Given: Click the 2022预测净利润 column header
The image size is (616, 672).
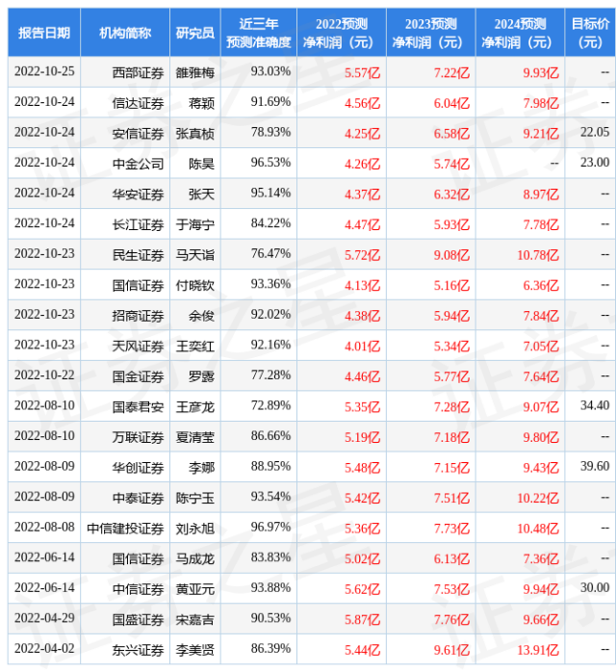Looking at the screenshot, I should [x=342, y=33].
